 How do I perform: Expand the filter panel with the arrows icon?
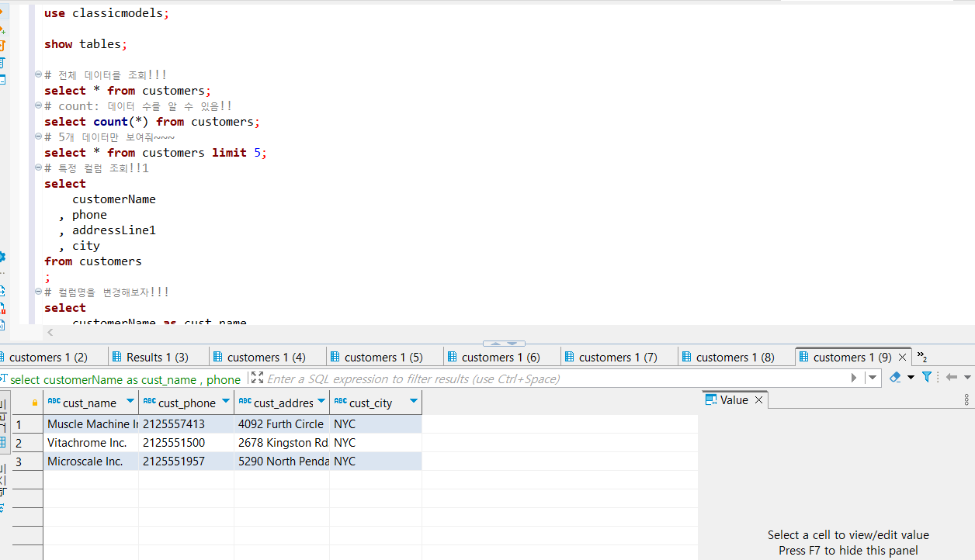click(x=258, y=378)
